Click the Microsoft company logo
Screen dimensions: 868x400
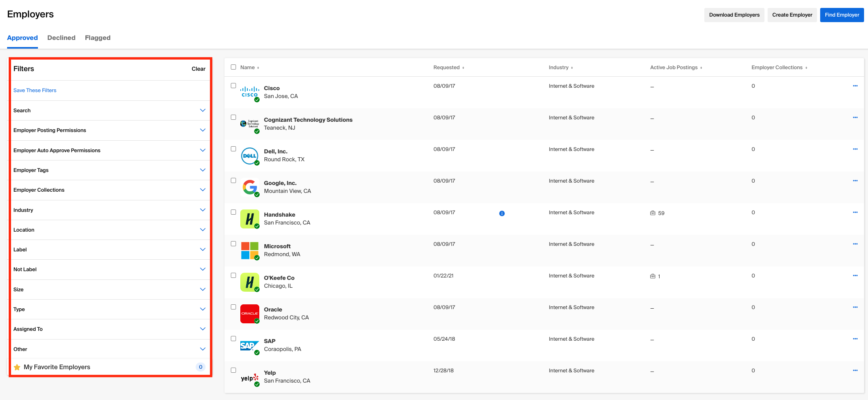point(250,250)
